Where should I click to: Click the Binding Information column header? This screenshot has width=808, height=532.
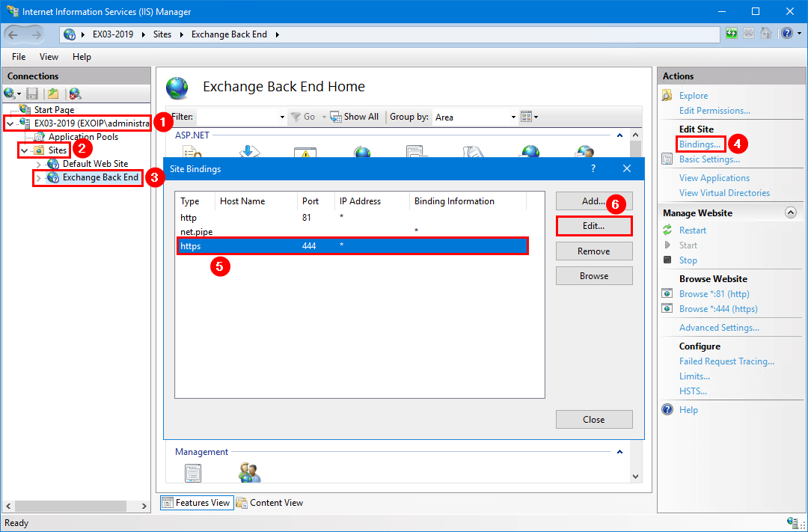point(468,201)
